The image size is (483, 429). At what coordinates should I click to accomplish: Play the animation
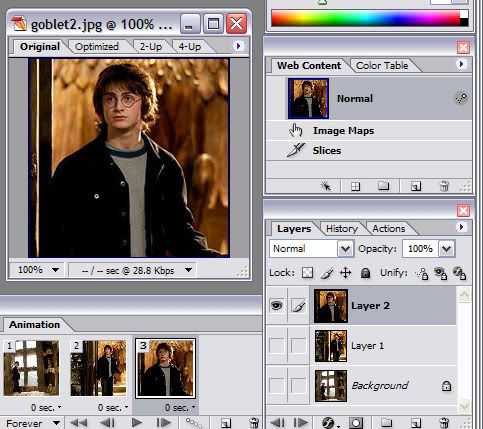(x=137, y=423)
